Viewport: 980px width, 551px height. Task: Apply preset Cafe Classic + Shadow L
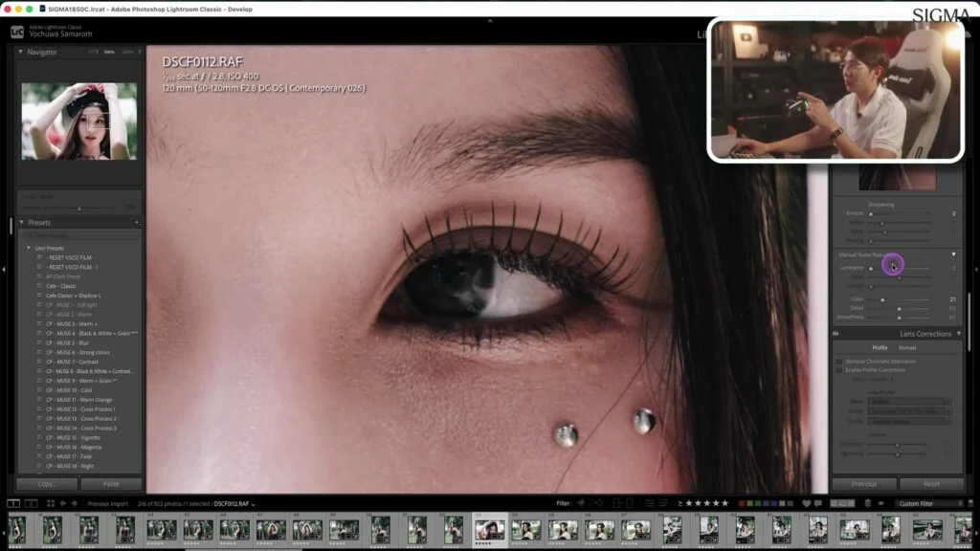point(73,296)
